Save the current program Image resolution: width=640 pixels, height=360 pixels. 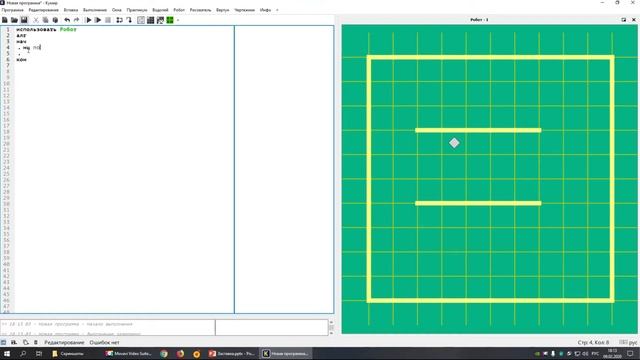pos(24,20)
